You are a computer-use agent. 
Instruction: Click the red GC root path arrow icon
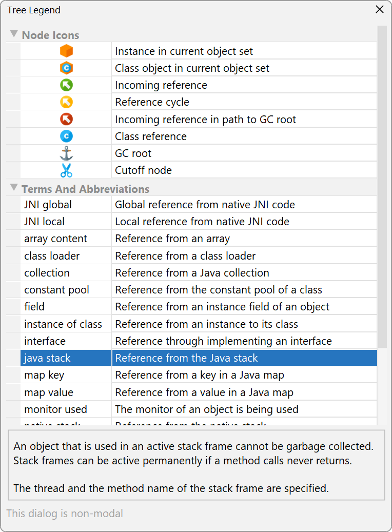point(66,119)
